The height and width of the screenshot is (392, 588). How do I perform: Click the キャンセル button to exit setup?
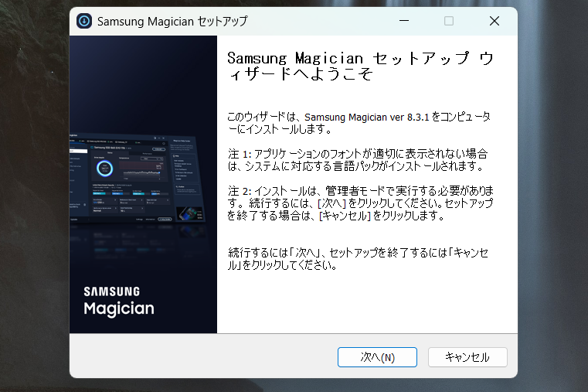pos(467,357)
